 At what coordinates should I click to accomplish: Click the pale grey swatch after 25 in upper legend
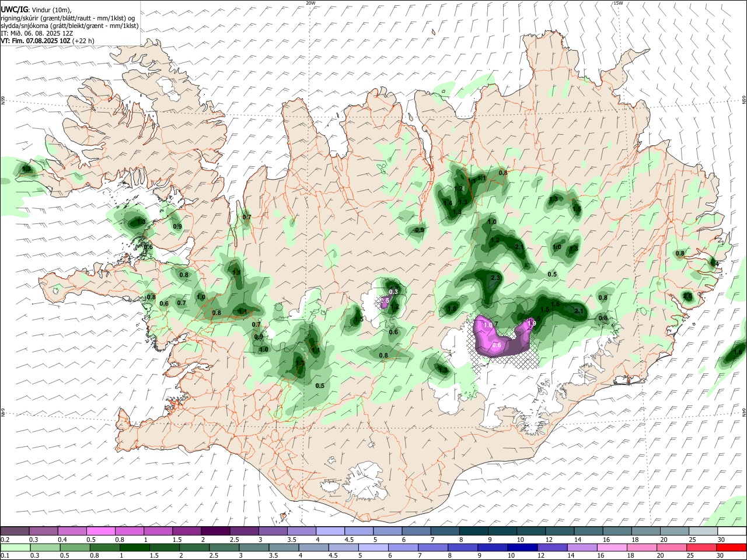(x=703, y=531)
